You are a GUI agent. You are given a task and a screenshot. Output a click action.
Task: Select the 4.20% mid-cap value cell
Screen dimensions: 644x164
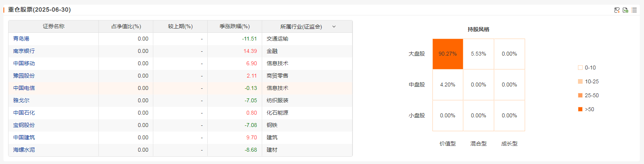tap(448, 85)
